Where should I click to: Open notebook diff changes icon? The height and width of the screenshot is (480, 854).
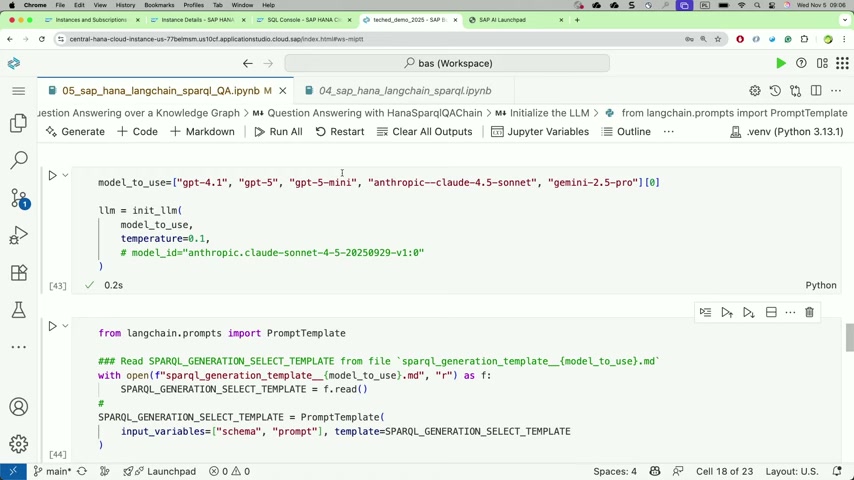point(796,91)
